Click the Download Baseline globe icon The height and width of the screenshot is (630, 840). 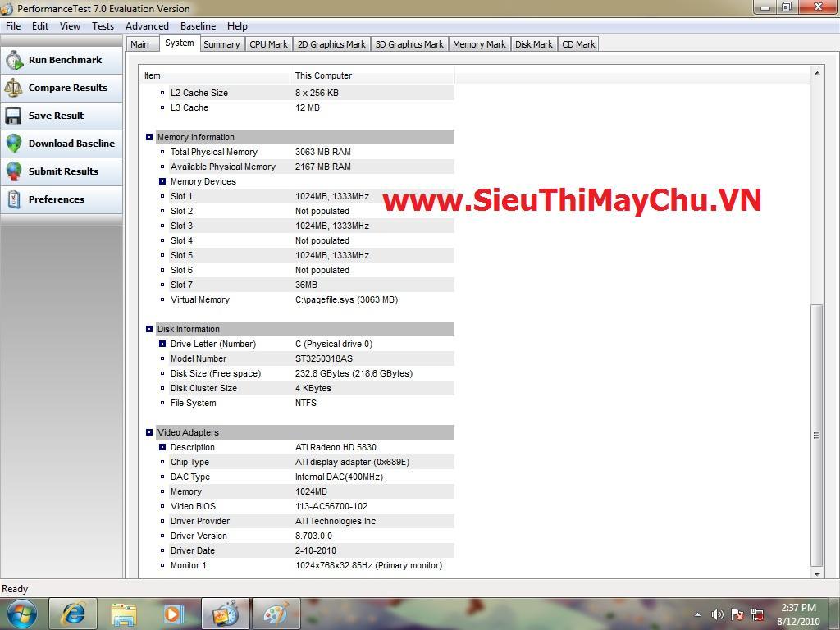click(14, 144)
